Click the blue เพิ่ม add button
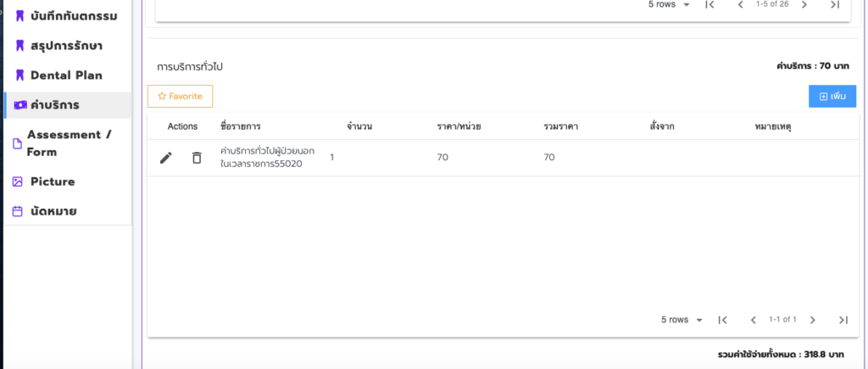This screenshot has width=868, height=369. (832, 97)
